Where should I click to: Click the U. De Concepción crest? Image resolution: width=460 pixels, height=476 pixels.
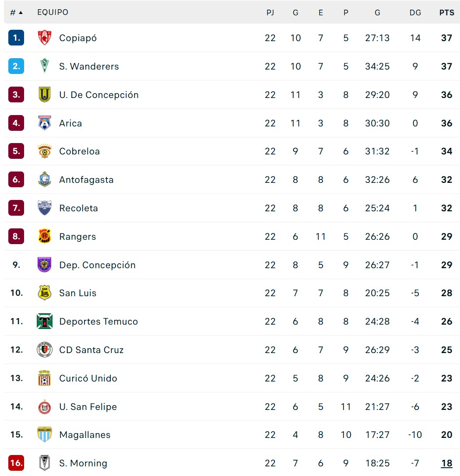(44, 95)
